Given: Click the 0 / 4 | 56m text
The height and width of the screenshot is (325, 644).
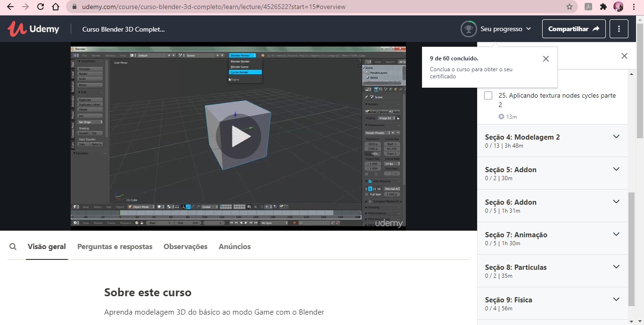Looking at the screenshot, I should click(x=498, y=308).
